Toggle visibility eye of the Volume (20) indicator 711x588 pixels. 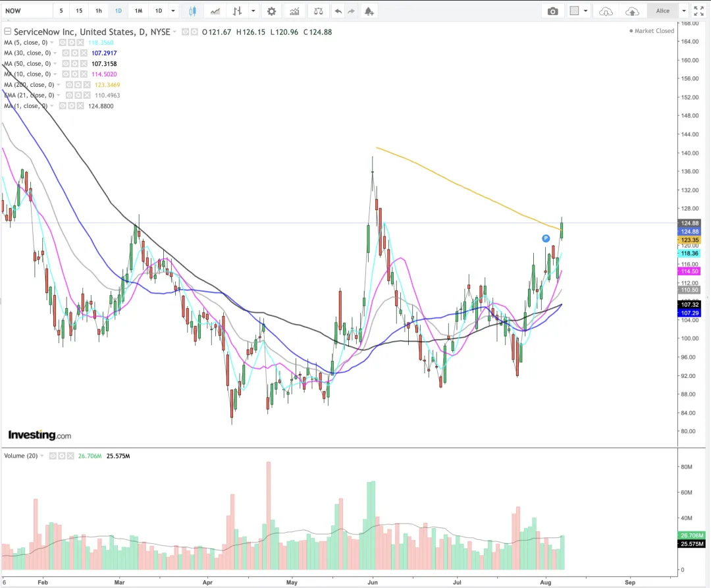53,456
